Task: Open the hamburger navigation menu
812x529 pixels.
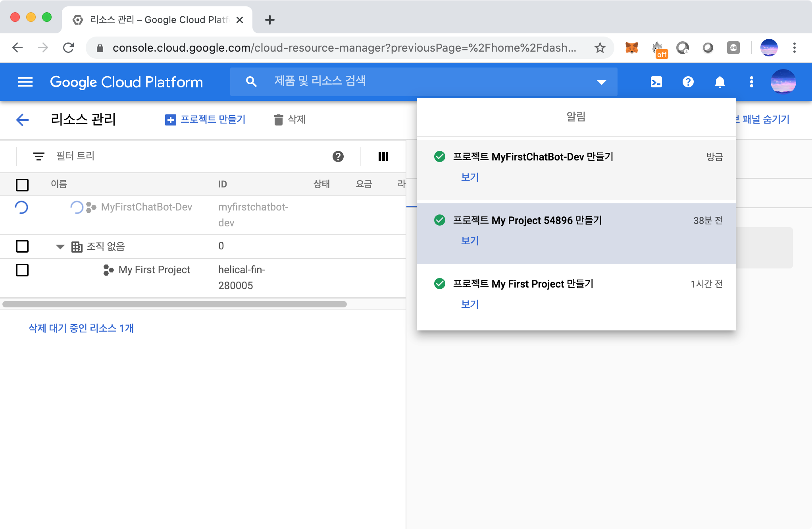Action: pyautogui.click(x=25, y=82)
